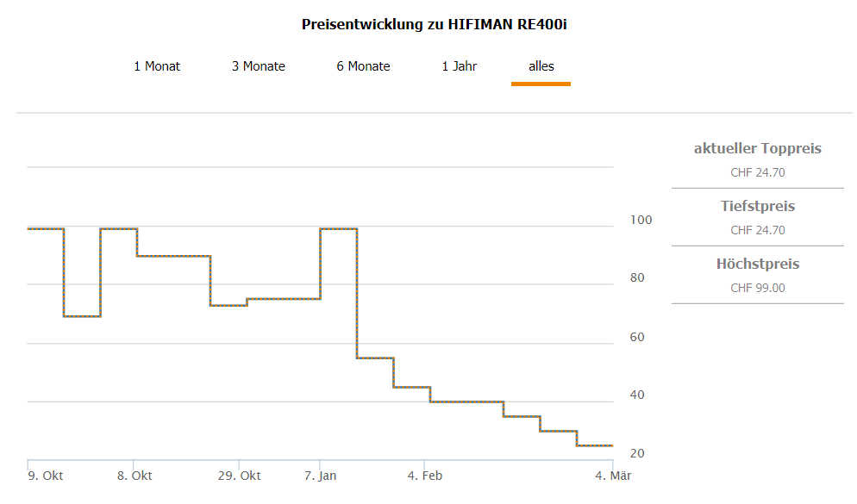Click the Preisentwicklung zu HIFIMAN RE400i title
The width and height of the screenshot is (857, 504).
click(435, 24)
